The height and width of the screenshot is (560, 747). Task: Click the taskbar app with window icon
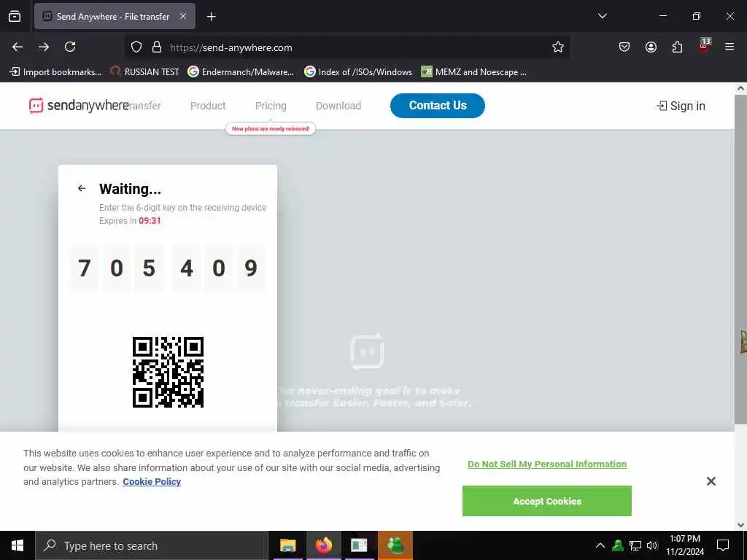click(359, 545)
